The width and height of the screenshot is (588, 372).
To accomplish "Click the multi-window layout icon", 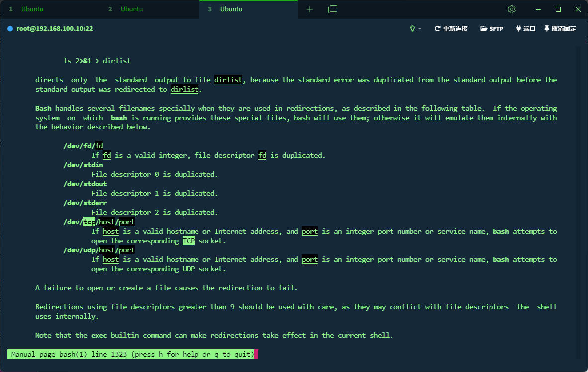I will tap(333, 9).
